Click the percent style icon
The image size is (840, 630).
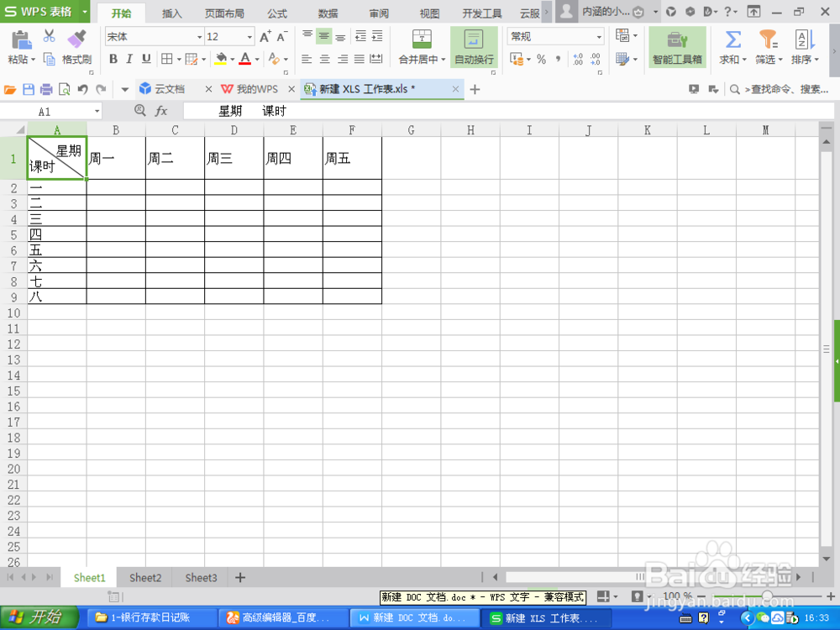(542, 59)
